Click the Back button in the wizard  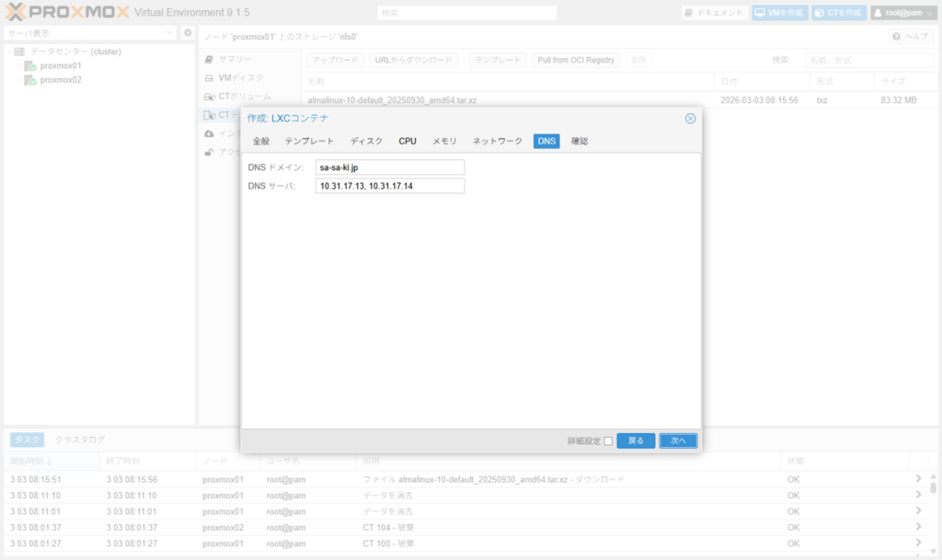(x=636, y=441)
